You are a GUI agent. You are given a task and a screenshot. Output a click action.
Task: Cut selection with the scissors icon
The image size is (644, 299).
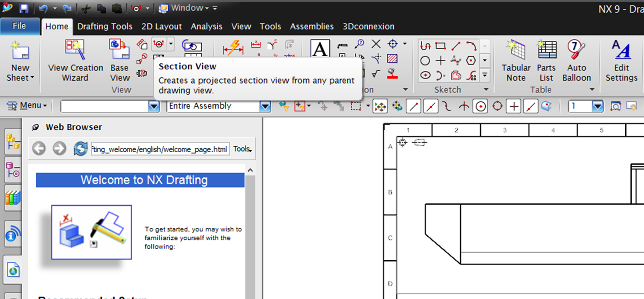(86, 9)
